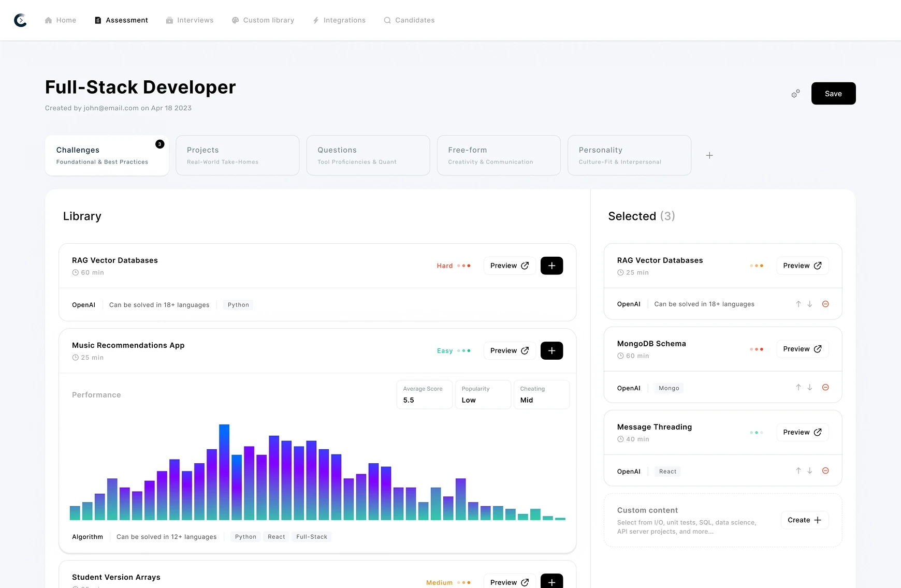This screenshot has width=901, height=588.
Task: Switch to the Projects tab
Action: 237,155
